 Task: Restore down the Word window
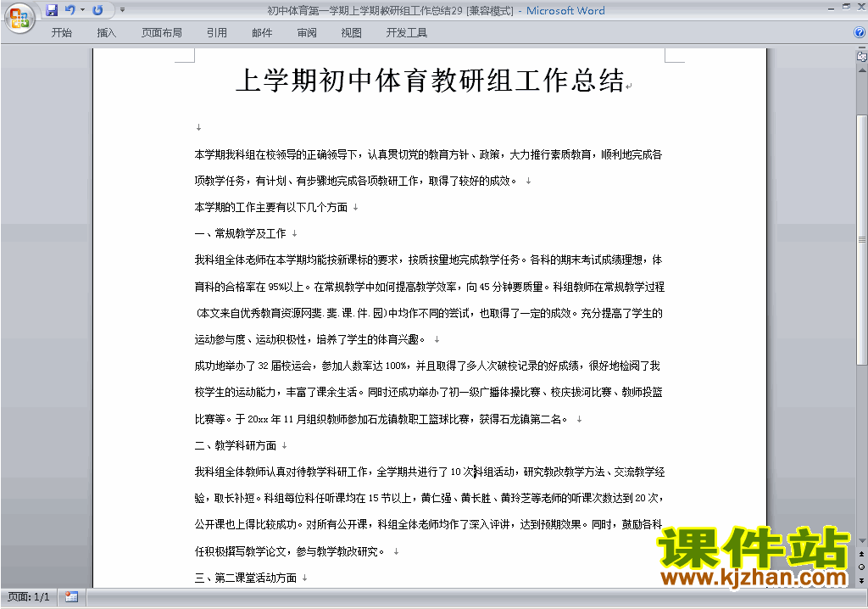(846, 7)
